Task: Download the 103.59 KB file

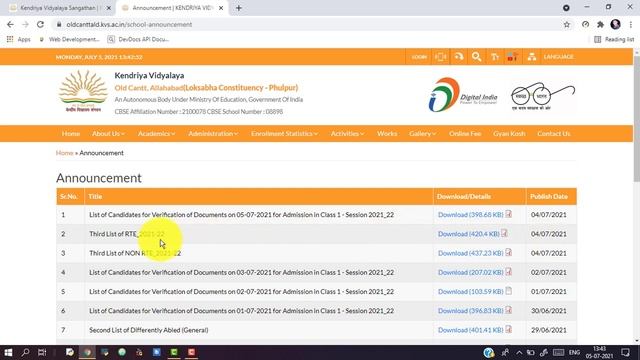Action: (471, 291)
